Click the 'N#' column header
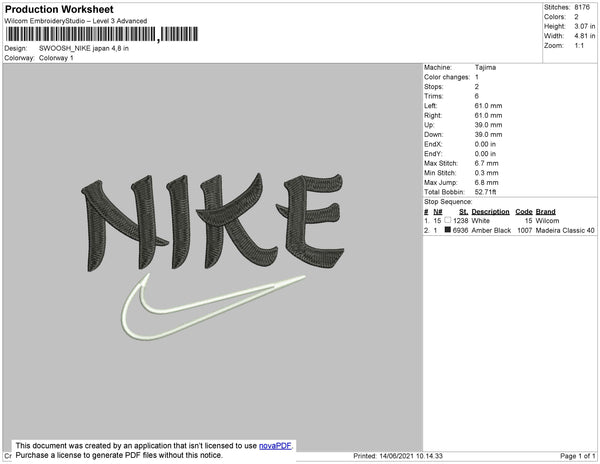Screen dimensions: 600x464 coord(438,212)
